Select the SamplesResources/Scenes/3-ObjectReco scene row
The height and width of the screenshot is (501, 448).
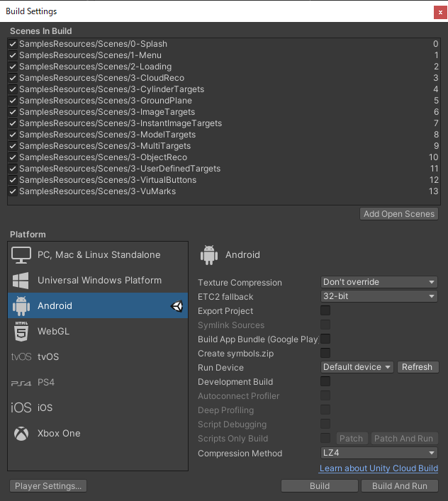tap(224, 157)
